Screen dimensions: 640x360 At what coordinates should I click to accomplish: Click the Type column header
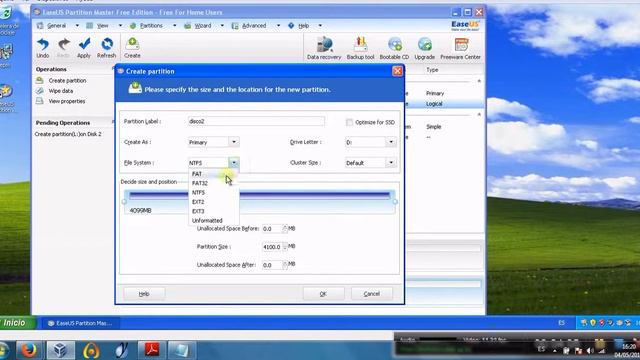[x=432, y=70]
